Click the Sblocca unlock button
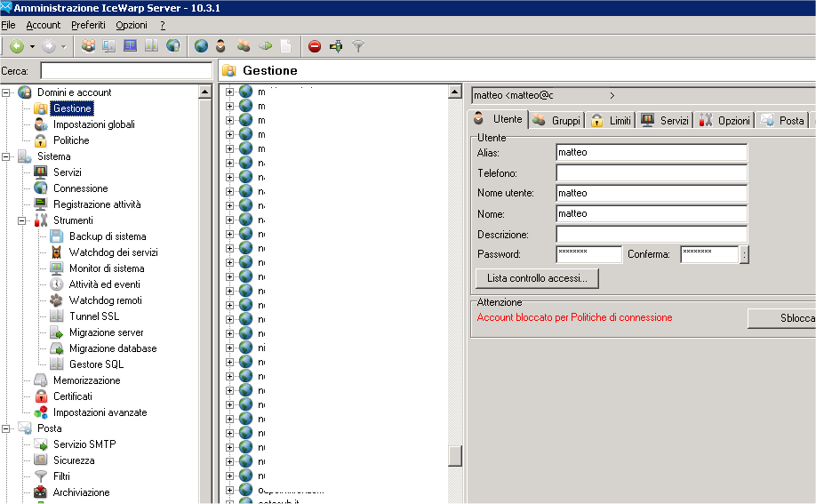Viewport: 816px width, 504px height. pyautogui.click(x=781, y=318)
